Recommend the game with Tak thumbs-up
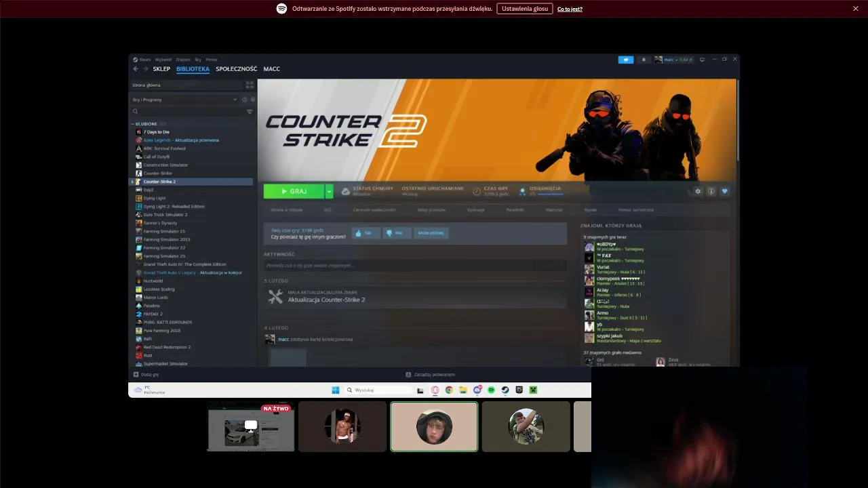The width and height of the screenshot is (868, 488). 366,233
